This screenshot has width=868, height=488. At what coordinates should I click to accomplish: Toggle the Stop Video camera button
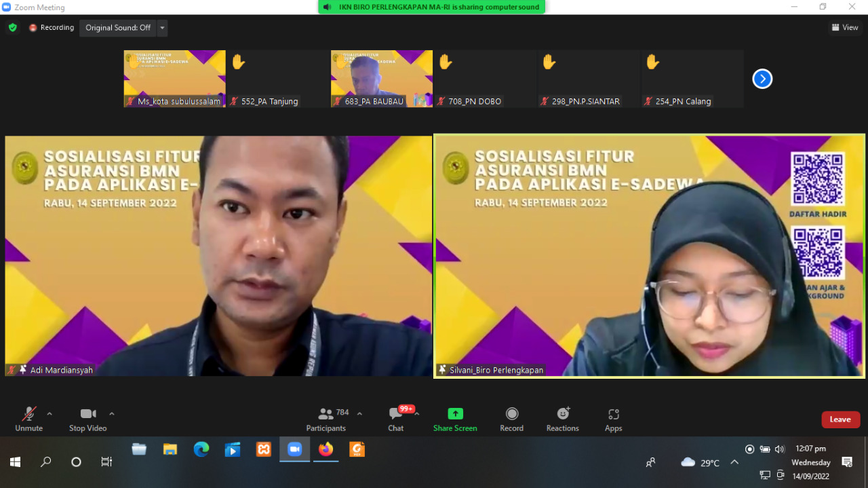click(x=87, y=418)
